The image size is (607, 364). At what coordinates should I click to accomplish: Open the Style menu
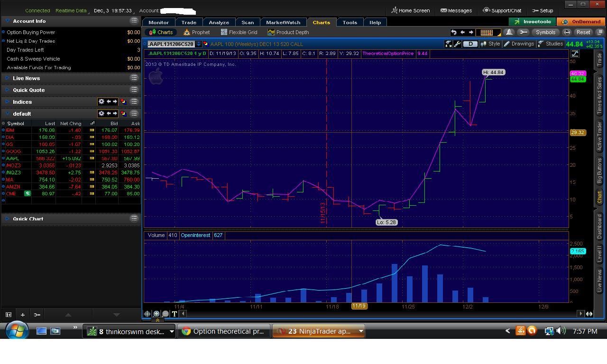coord(491,44)
